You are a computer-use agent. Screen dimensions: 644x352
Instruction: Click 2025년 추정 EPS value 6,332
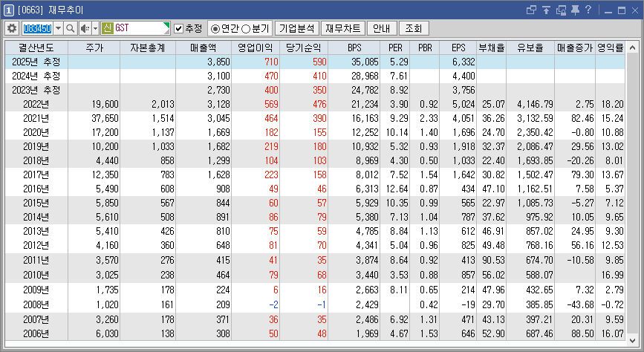click(x=464, y=62)
